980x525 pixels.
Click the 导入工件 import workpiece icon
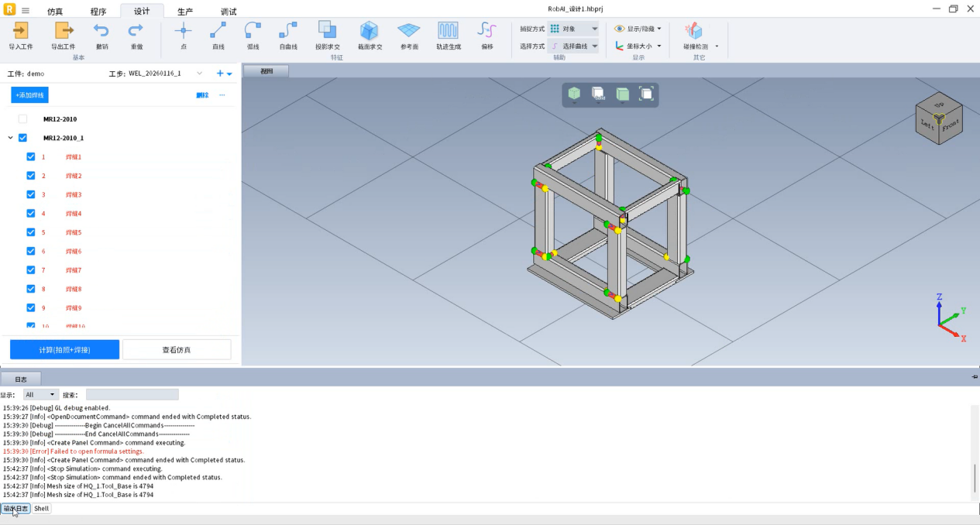(21, 31)
